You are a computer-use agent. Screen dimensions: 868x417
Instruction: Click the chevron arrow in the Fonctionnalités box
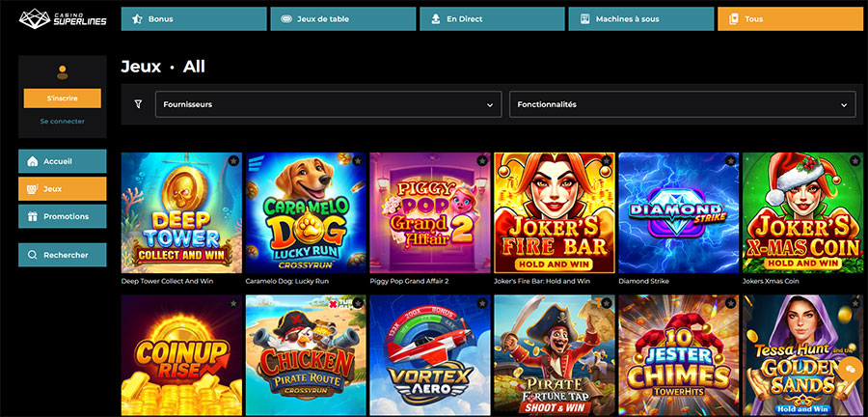[x=844, y=104]
